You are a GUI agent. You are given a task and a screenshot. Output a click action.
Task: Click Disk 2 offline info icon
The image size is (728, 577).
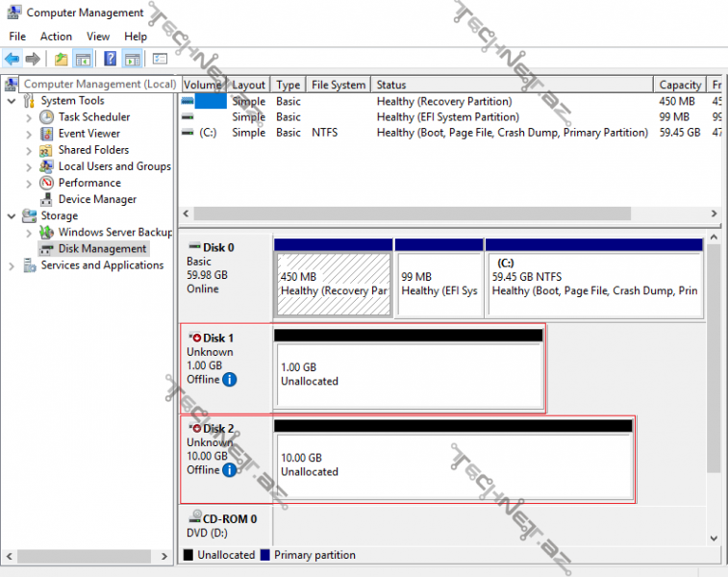pos(229,470)
